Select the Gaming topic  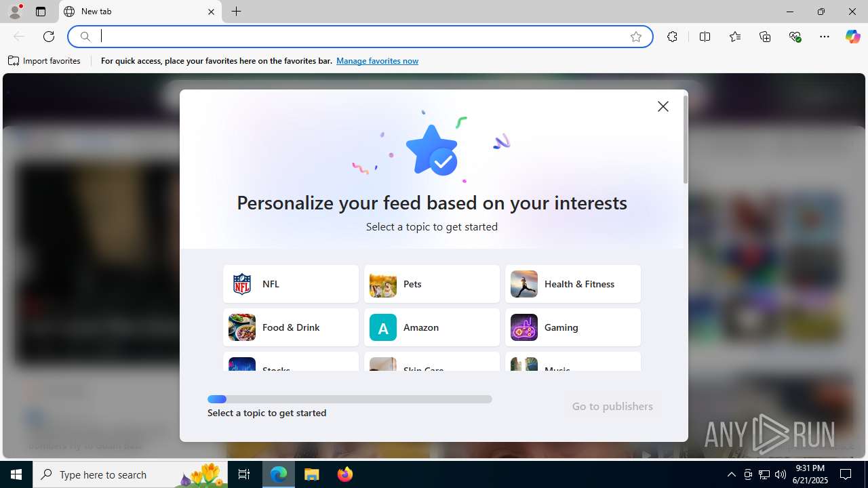(573, 327)
